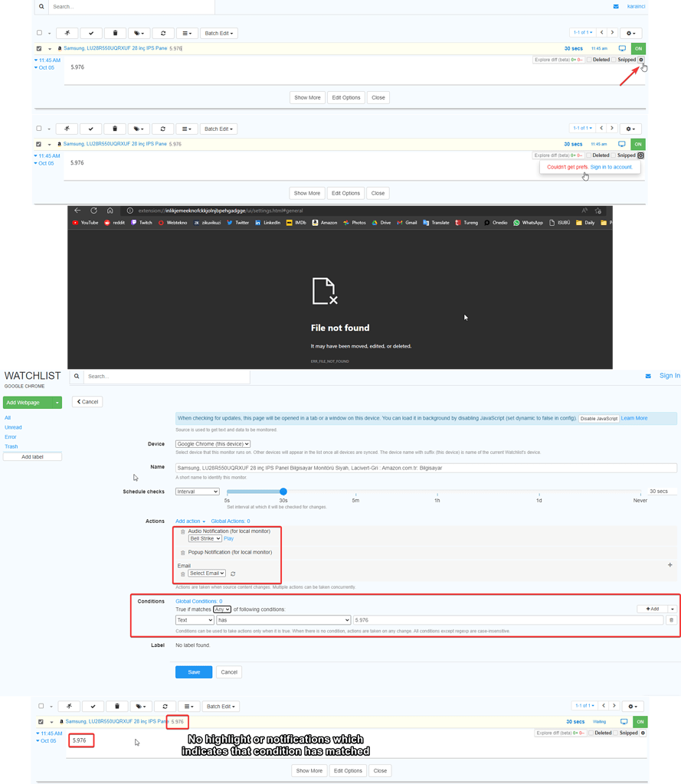Click the favorites star in the address bar

point(598,211)
